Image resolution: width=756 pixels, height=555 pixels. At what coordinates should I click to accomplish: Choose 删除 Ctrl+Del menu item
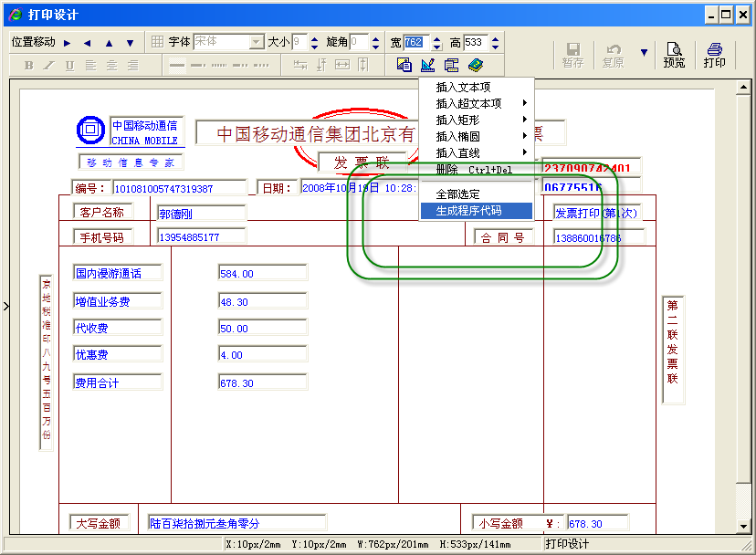pyautogui.click(x=477, y=170)
